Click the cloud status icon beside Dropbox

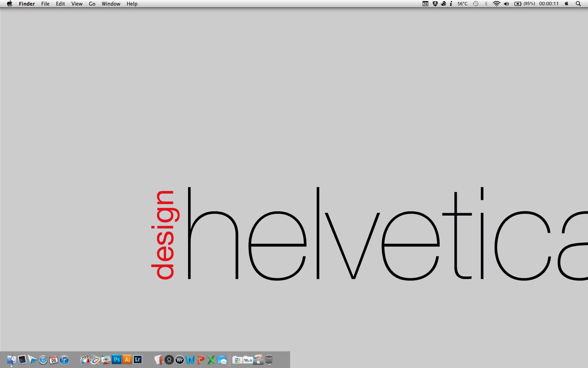pyautogui.click(x=443, y=4)
